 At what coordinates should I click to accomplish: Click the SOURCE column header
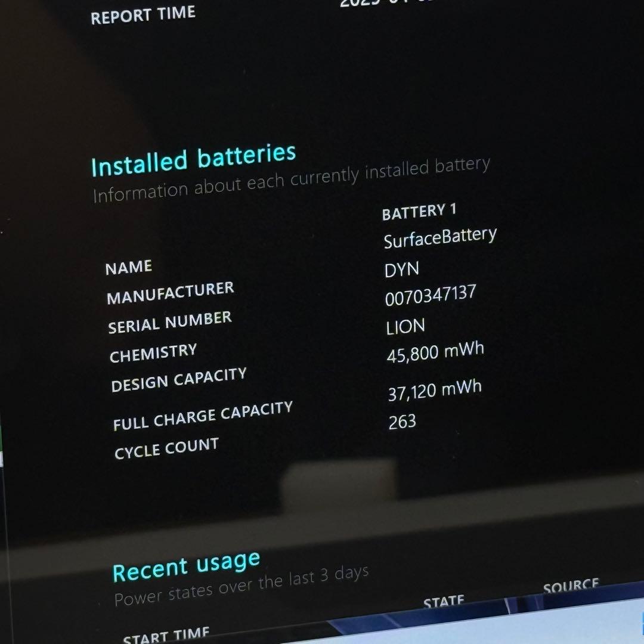(571, 586)
